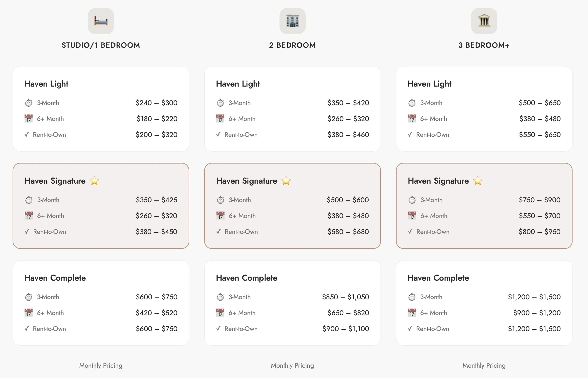Click the 3 BEDROOM+ column heading
The height and width of the screenshot is (378, 588).
[x=484, y=45]
